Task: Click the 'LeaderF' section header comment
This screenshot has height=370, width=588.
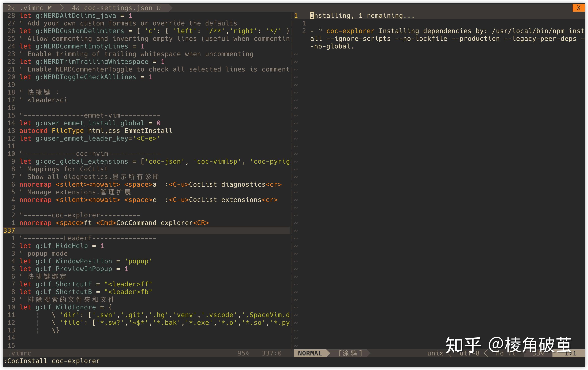Action: pyautogui.click(x=88, y=238)
